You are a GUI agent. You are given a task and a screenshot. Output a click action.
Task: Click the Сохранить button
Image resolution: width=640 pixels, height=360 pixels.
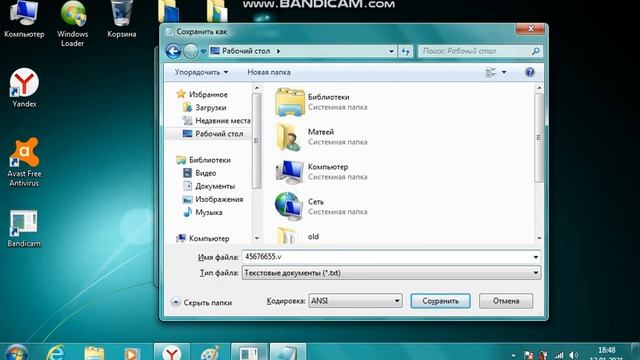440,301
